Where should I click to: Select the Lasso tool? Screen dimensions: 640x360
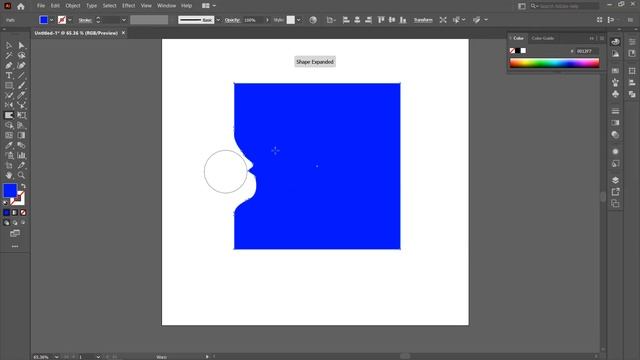[x=21, y=55]
